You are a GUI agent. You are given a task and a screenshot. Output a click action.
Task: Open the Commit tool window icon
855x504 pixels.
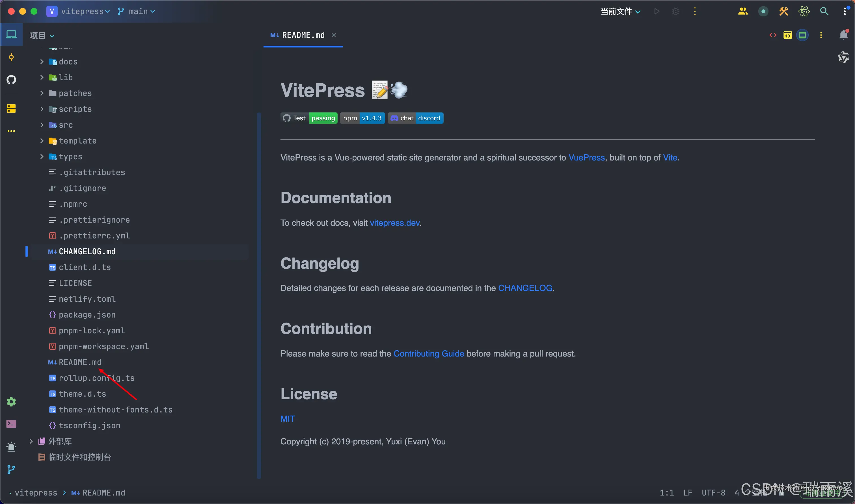tap(11, 57)
